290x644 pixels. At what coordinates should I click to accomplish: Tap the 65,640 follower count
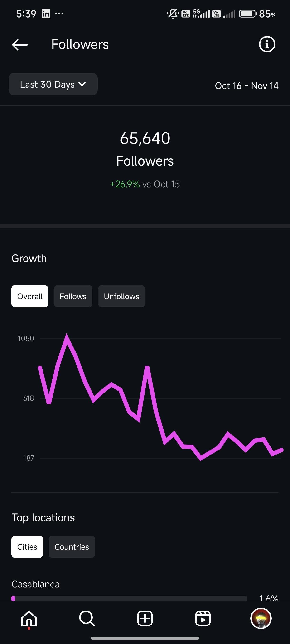(145, 138)
